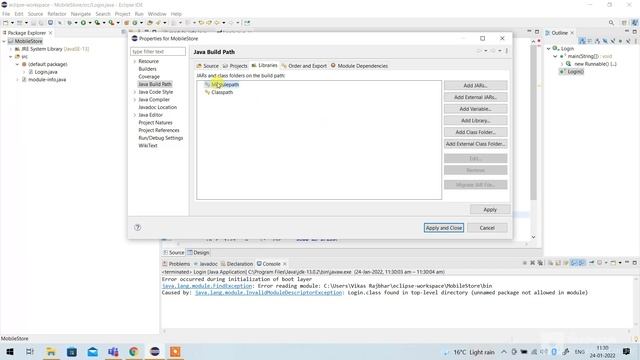640x360 pixels.
Task: Switch to Module Dependencies tab
Action: (359, 66)
